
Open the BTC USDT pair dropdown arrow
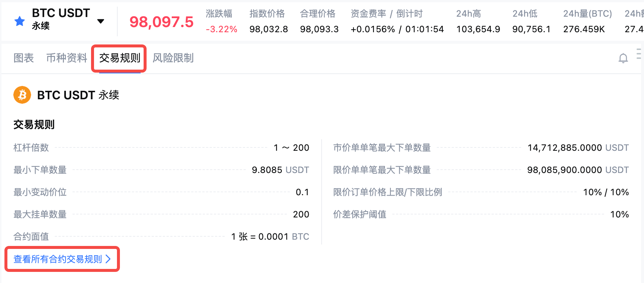pyautogui.click(x=100, y=21)
